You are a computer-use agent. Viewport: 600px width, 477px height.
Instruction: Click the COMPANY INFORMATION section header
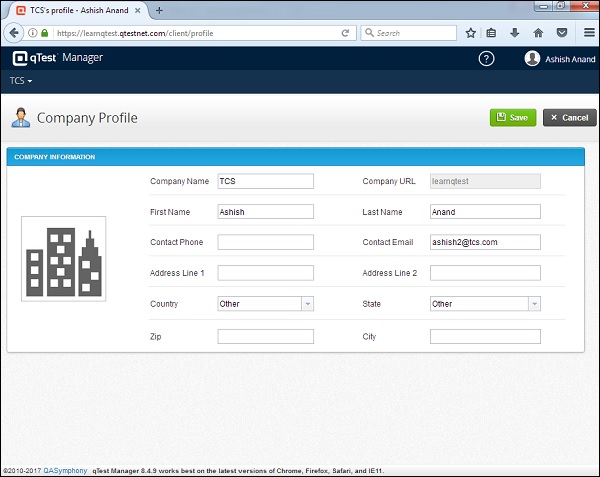pyautogui.click(x=295, y=157)
